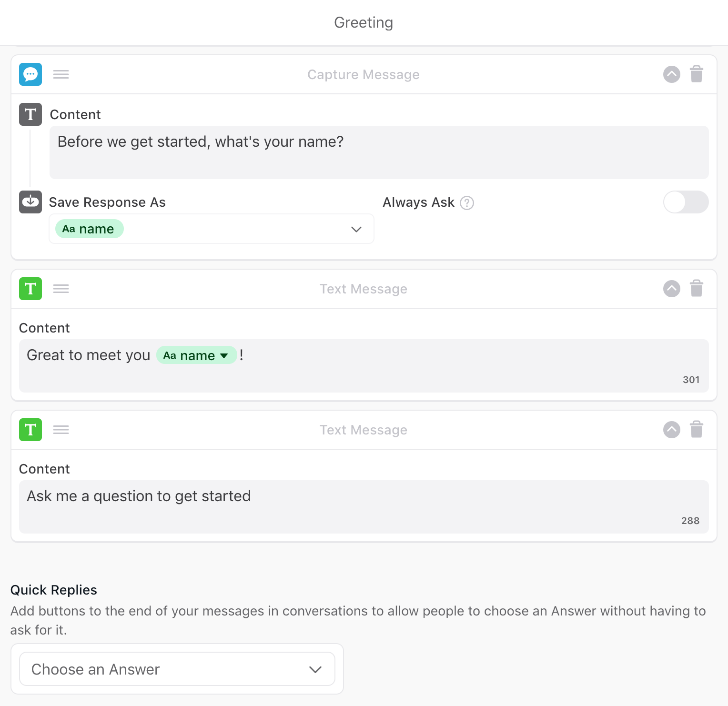Click the Save Response As download icon

click(x=30, y=202)
